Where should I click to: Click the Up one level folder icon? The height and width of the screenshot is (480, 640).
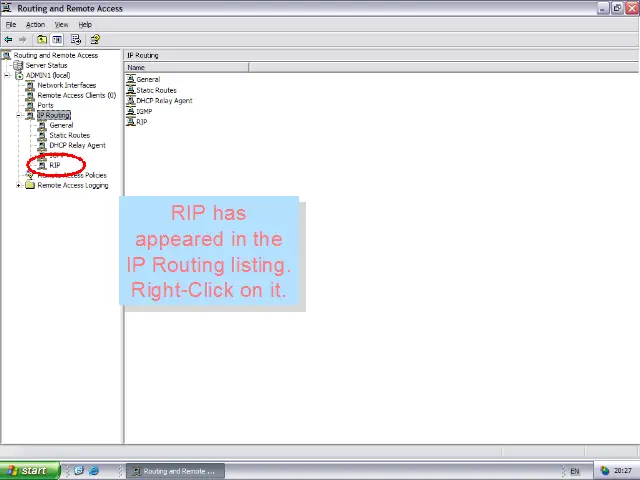pyautogui.click(x=42, y=40)
